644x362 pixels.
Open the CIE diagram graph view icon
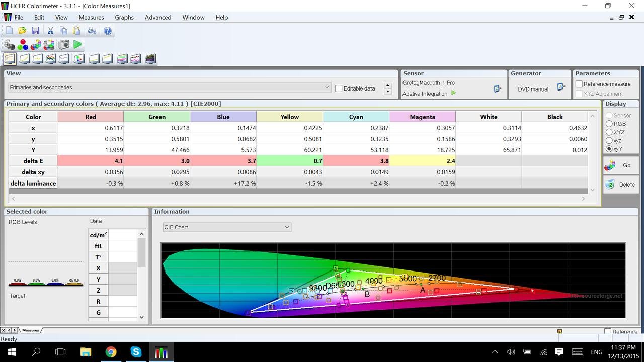[x=78, y=59]
